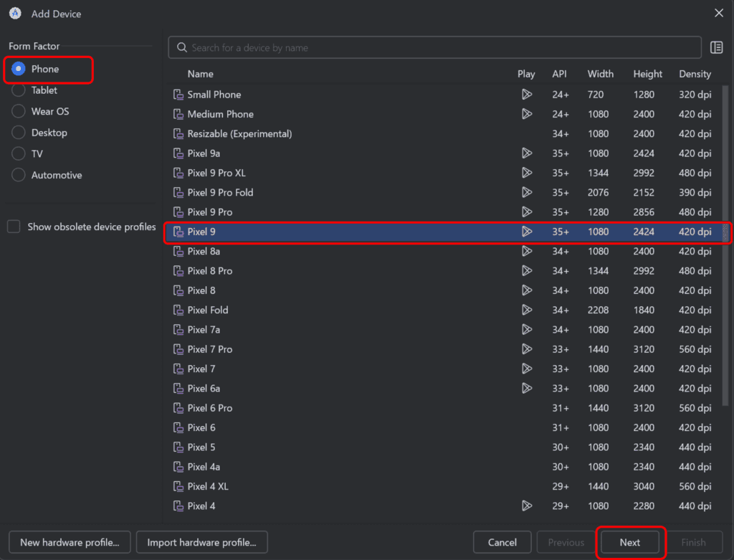This screenshot has height=560, width=734.
Task: Click the Resizable (Experimental) device icon
Action: click(178, 134)
